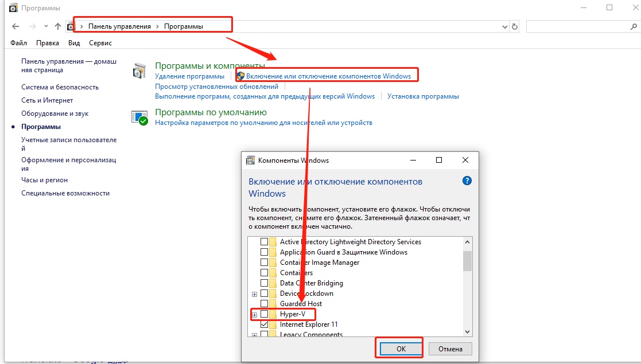
Task: Tick the Guarded Host checkbox
Action: pyautogui.click(x=264, y=304)
